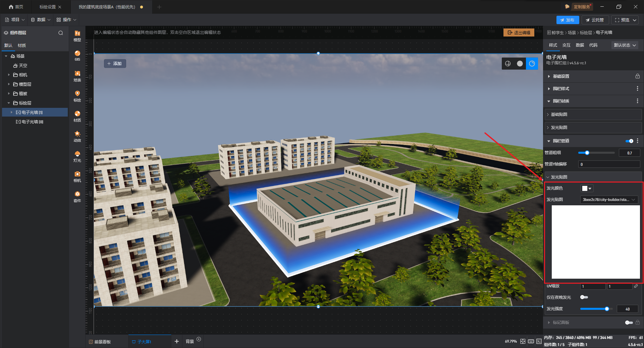
Task: Add a new screen with plus icon
Action: point(177,341)
